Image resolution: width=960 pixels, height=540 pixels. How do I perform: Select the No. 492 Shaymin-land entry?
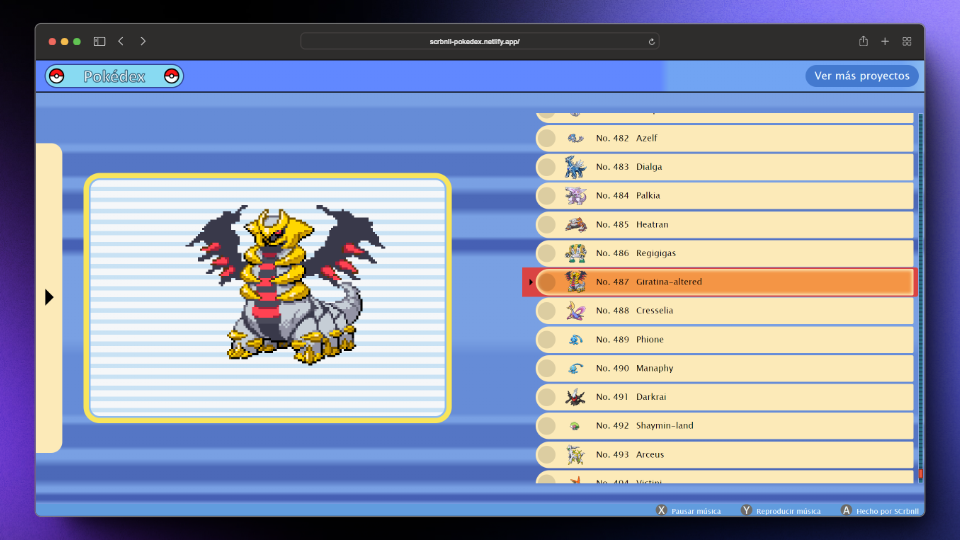(725, 426)
